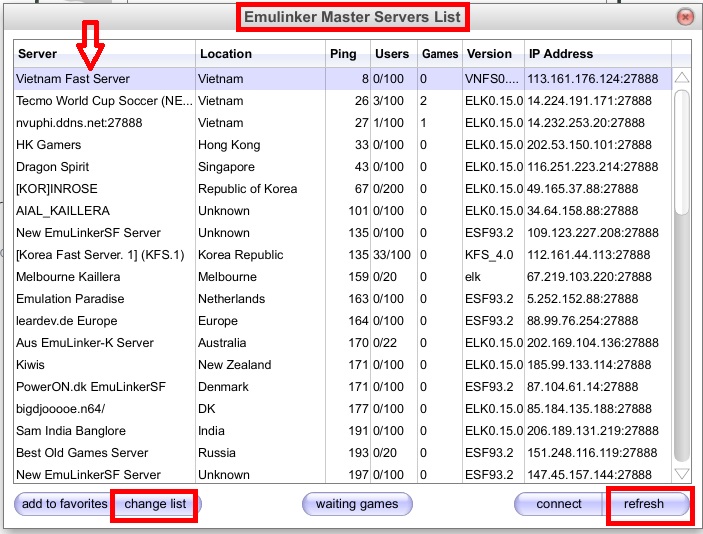703x534 pixels.
Task: Select Aus EmuLinker-K Server row
Action: 343,343
